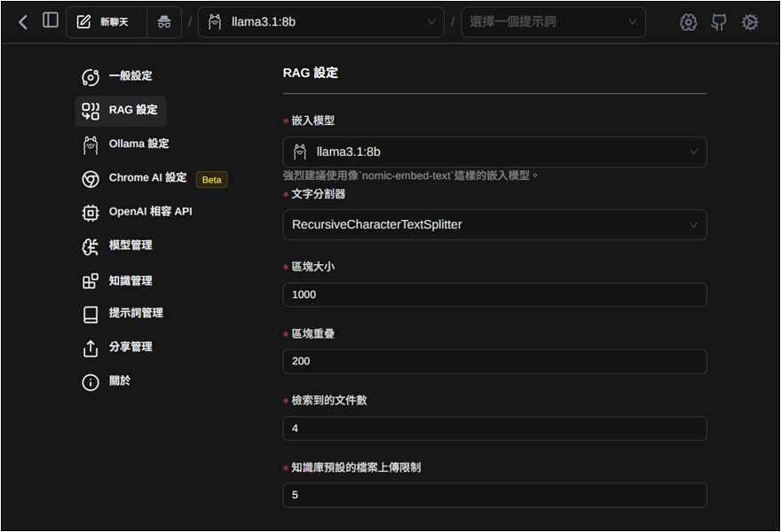Click the chevron on header model selector
Viewport: 781px width, 532px height.
[431, 22]
